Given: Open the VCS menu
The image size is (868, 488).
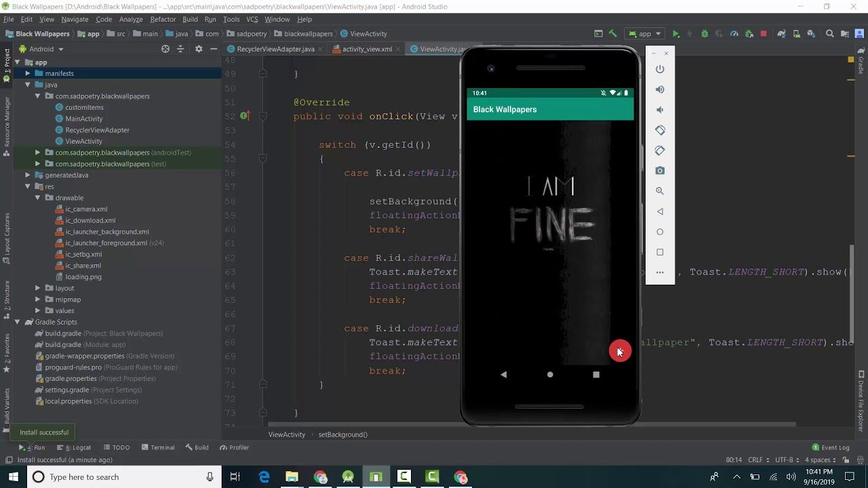Looking at the screenshot, I should pyautogui.click(x=252, y=20).
